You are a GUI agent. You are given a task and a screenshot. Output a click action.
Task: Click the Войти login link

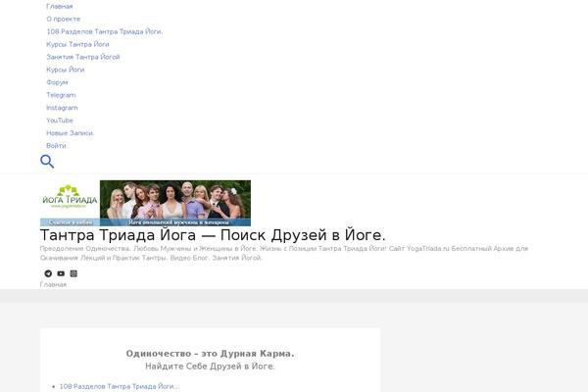pyautogui.click(x=56, y=146)
